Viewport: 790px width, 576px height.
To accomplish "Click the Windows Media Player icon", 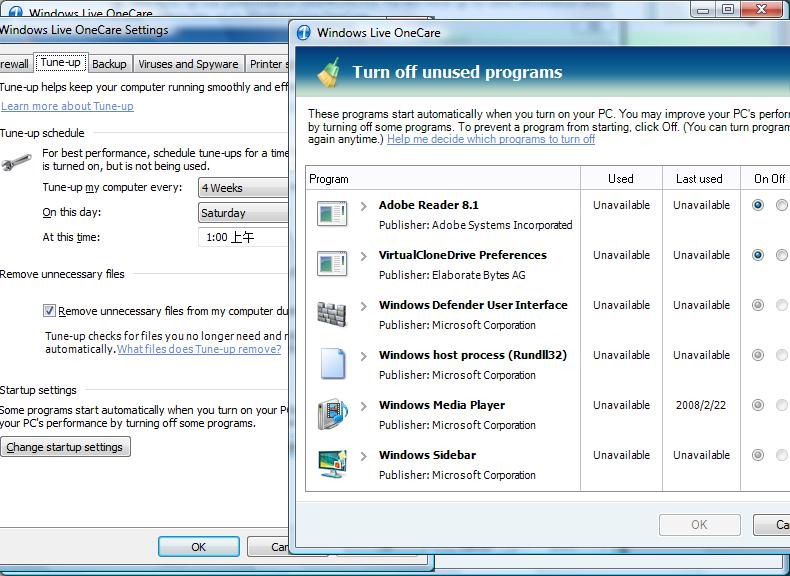I will coord(333,414).
